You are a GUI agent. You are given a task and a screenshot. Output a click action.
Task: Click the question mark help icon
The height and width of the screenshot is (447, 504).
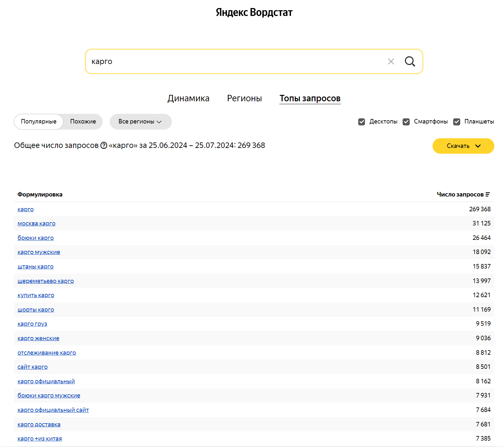104,146
